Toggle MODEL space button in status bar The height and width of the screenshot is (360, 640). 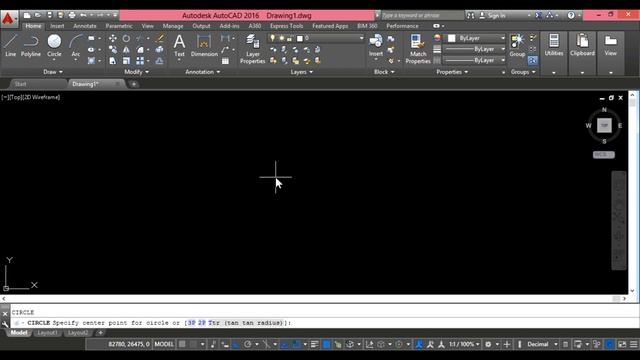point(164,344)
